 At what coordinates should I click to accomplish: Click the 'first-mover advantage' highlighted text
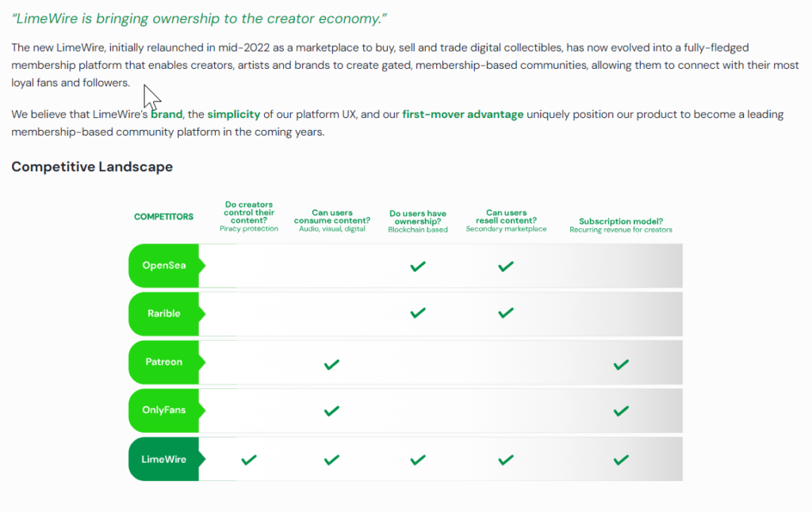tap(463, 114)
